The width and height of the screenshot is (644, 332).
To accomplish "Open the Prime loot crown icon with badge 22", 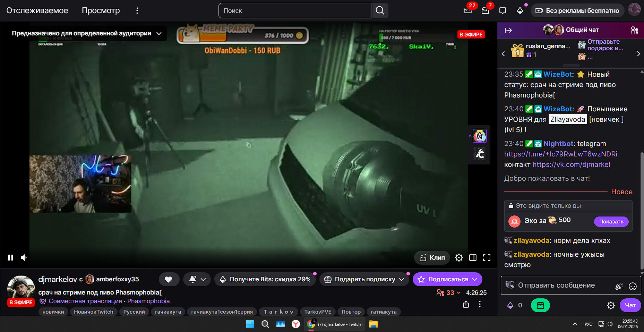I will (468, 10).
